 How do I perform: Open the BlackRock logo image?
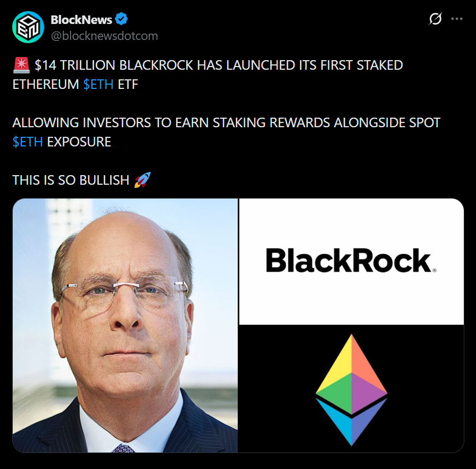point(352,261)
